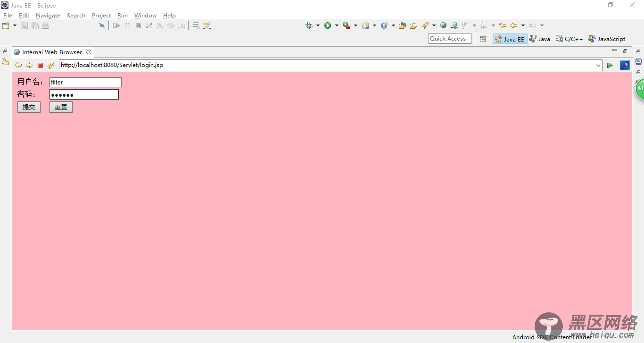Click the Open Task folder icon
The width and height of the screenshot is (644, 343).
(x=413, y=25)
